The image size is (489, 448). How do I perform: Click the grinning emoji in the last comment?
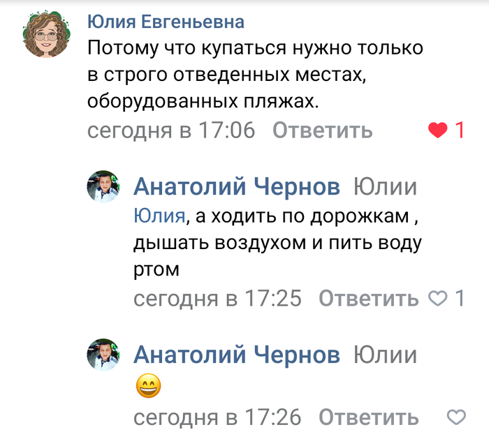coord(148,386)
